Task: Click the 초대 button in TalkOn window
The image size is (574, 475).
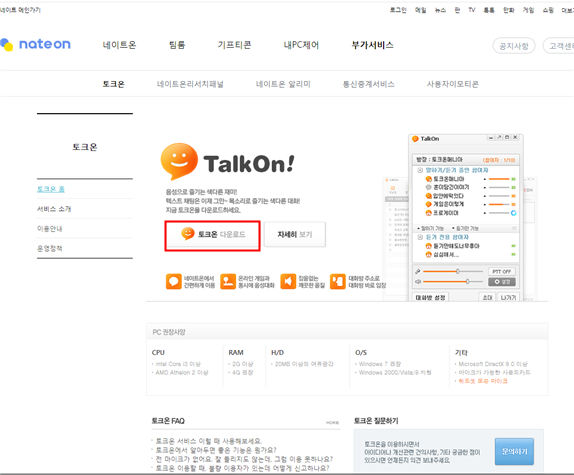Action: [487, 298]
